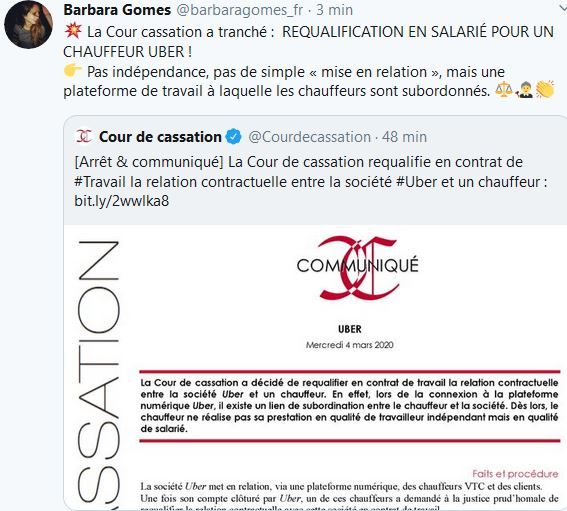Click the Cour de cassation small logo avatar
This screenshot has width=567, height=511.
pos(84,136)
